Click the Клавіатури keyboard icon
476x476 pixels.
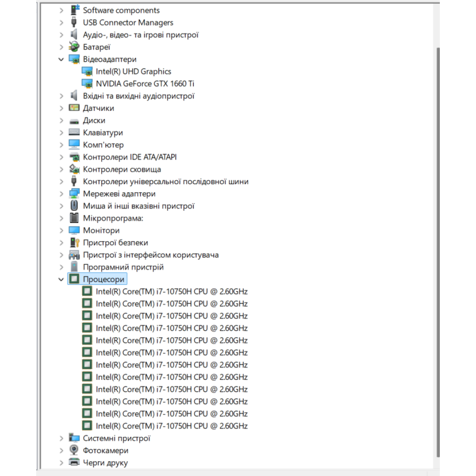74,132
